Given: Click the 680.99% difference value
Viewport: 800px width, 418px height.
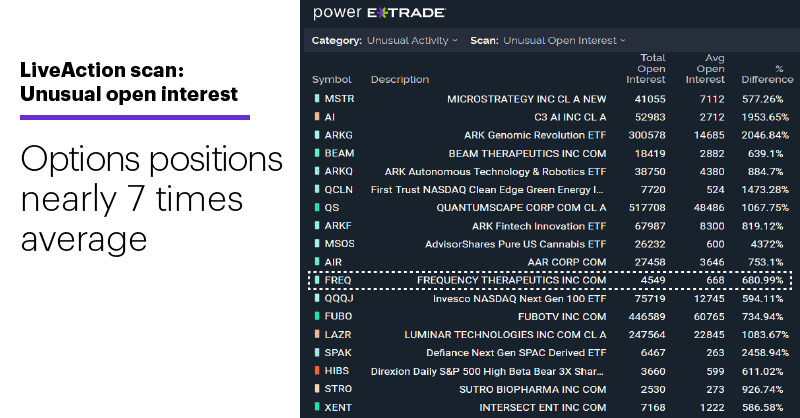Looking at the screenshot, I should [x=762, y=280].
